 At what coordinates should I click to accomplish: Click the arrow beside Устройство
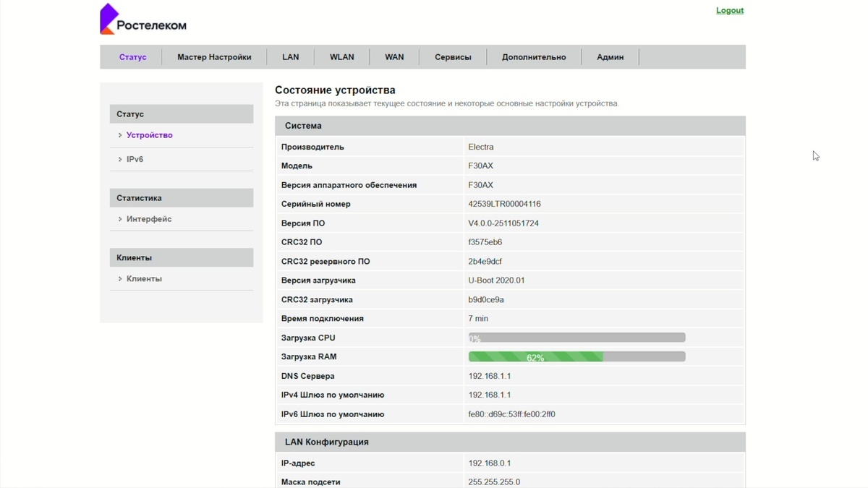click(x=120, y=135)
